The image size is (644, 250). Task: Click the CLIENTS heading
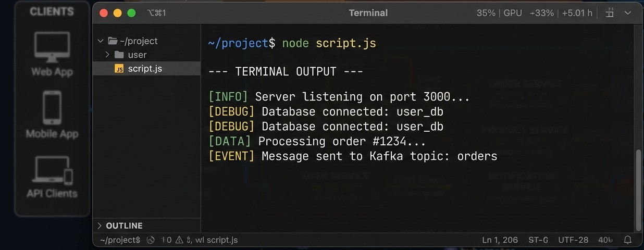tap(52, 11)
